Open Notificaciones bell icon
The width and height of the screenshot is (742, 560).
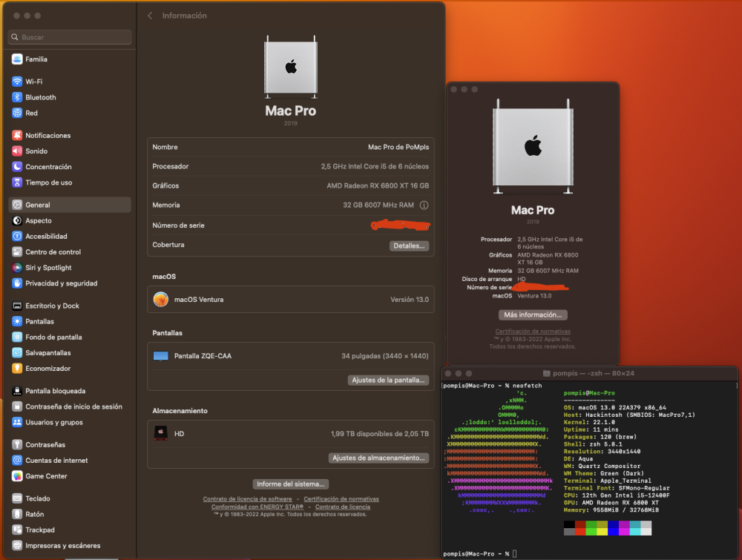coord(17,135)
